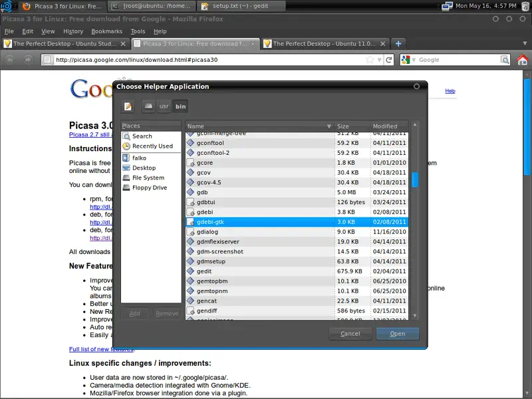Open the View menu in Firefox

[x=48, y=31]
